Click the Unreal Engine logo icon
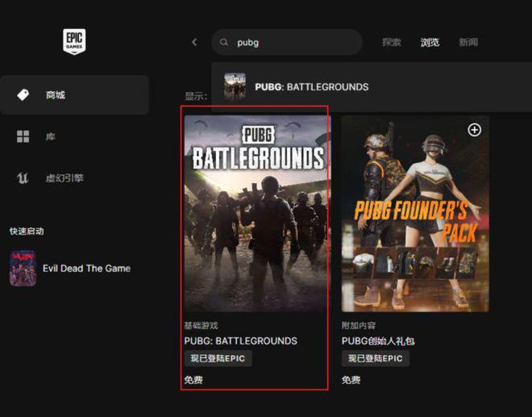Viewport: 532px width, 417px height. 23,178
